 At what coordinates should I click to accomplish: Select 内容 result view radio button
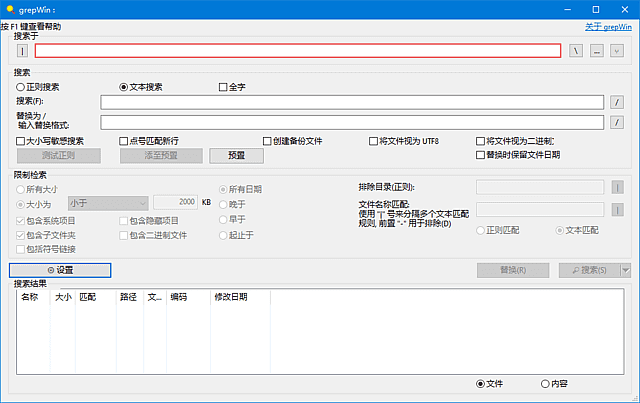(545, 383)
